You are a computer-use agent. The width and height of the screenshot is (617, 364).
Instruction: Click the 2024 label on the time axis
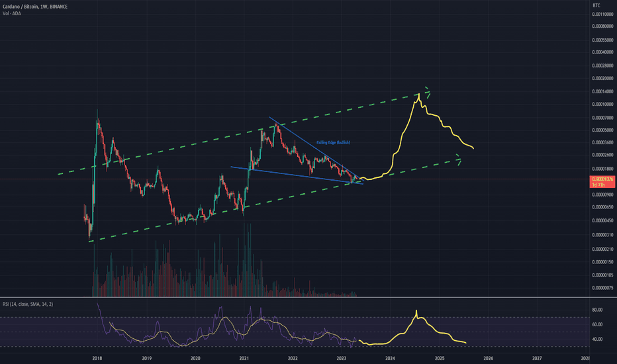tap(390, 358)
